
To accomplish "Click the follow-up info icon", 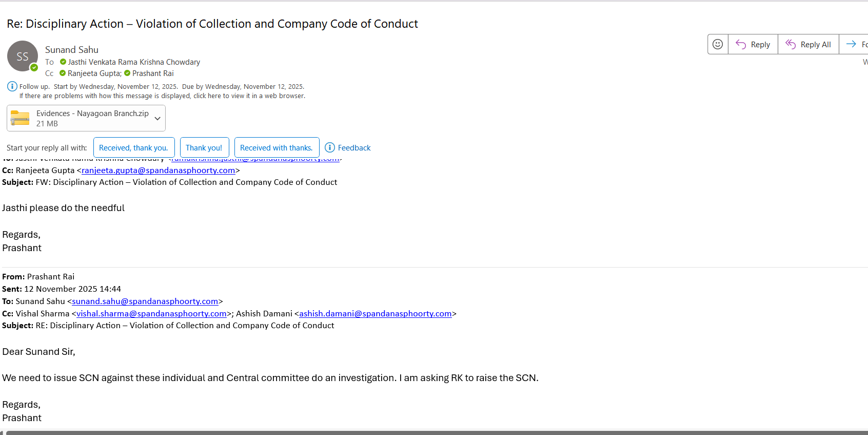I will 12,86.
